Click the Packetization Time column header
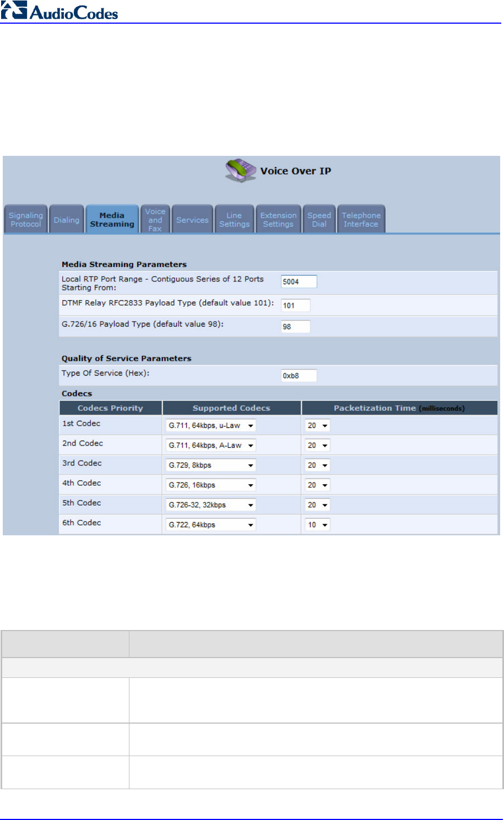 [399, 408]
